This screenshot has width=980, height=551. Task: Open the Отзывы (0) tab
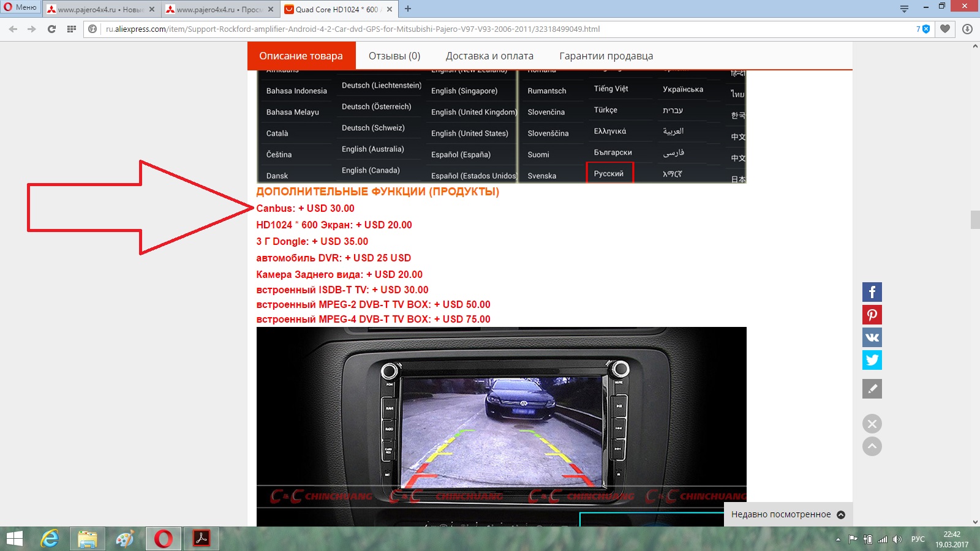394,56
